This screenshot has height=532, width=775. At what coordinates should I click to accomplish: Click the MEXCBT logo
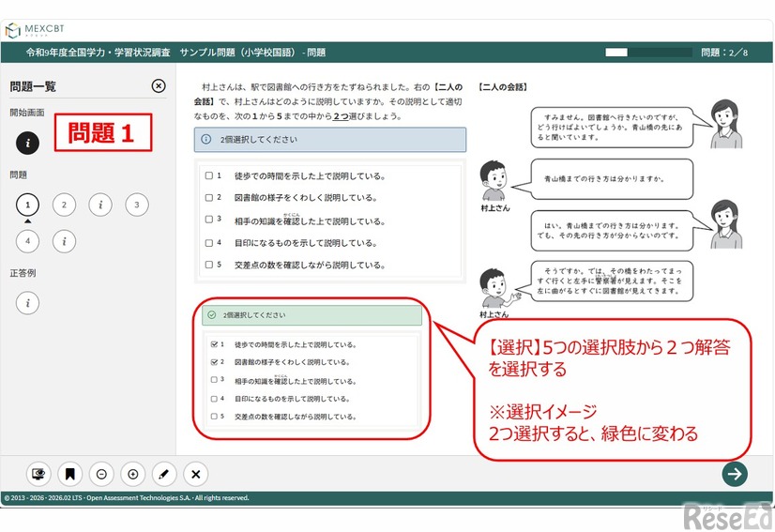coord(35,30)
